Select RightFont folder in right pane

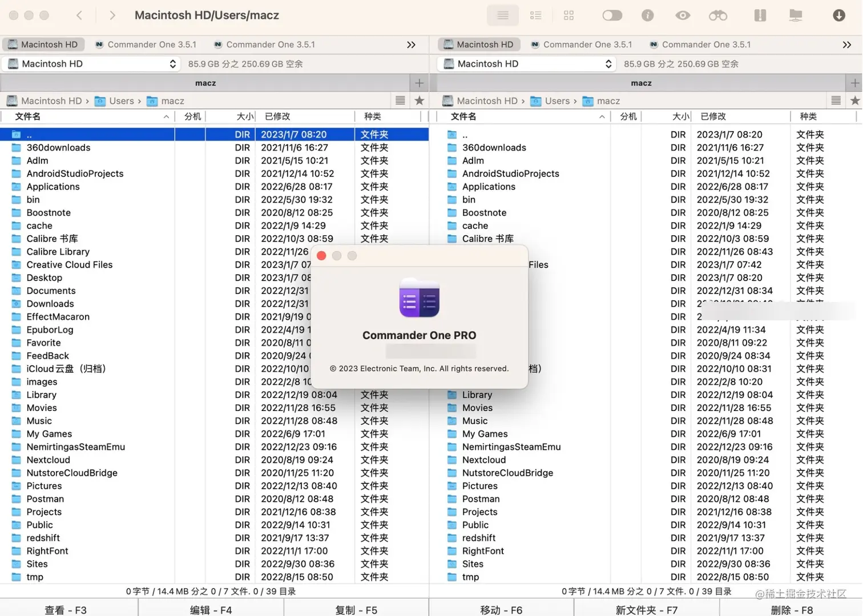point(647,551)
